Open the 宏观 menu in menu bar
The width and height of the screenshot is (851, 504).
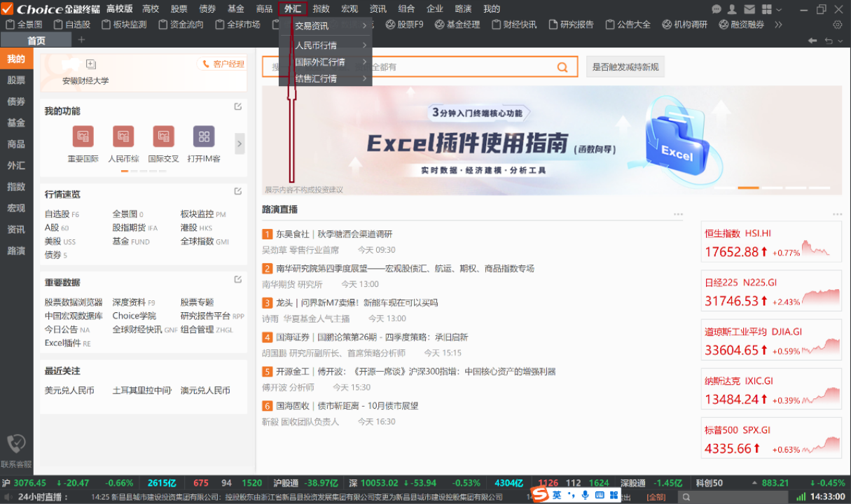click(350, 9)
